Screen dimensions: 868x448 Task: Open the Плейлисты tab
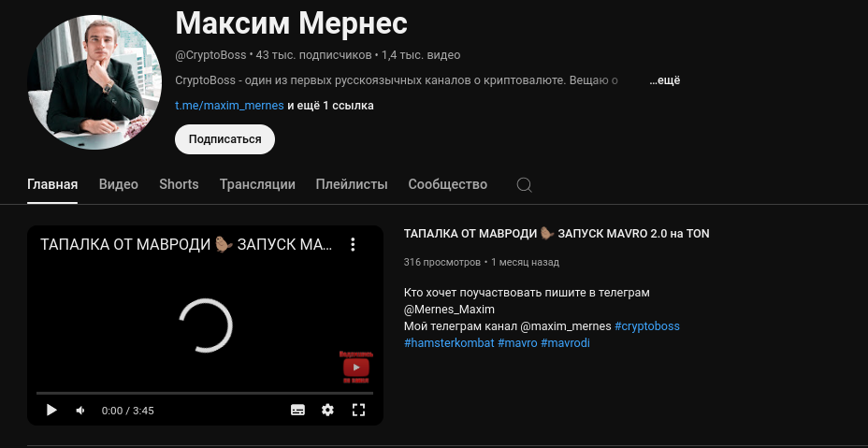point(352,184)
